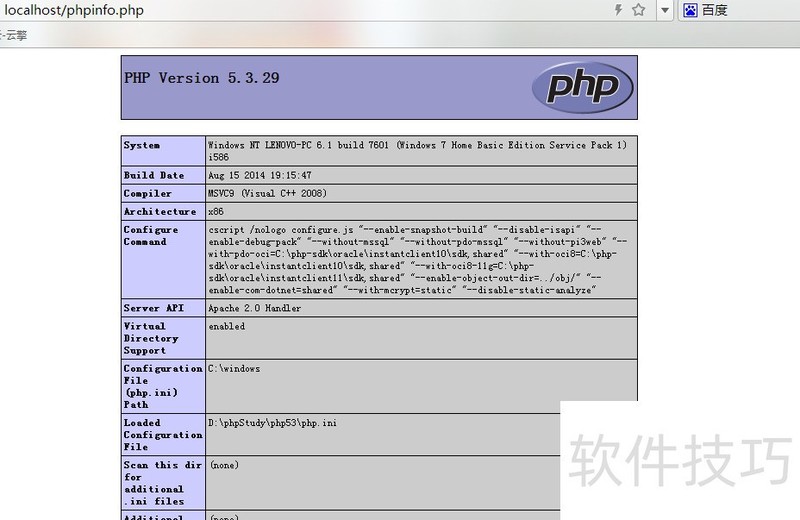Bookmark this page with the star icon
The width and height of the screenshot is (800, 520).
click(638, 10)
